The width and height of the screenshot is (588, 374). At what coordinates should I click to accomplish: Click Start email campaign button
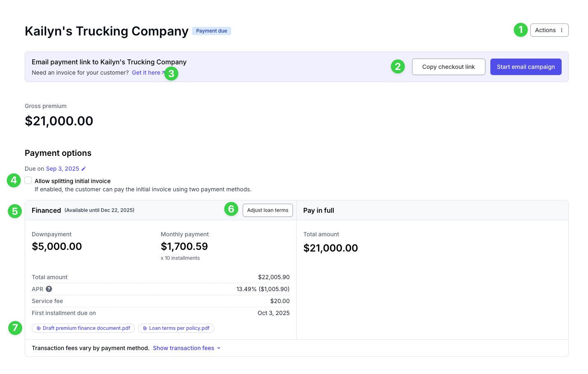(526, 67)
